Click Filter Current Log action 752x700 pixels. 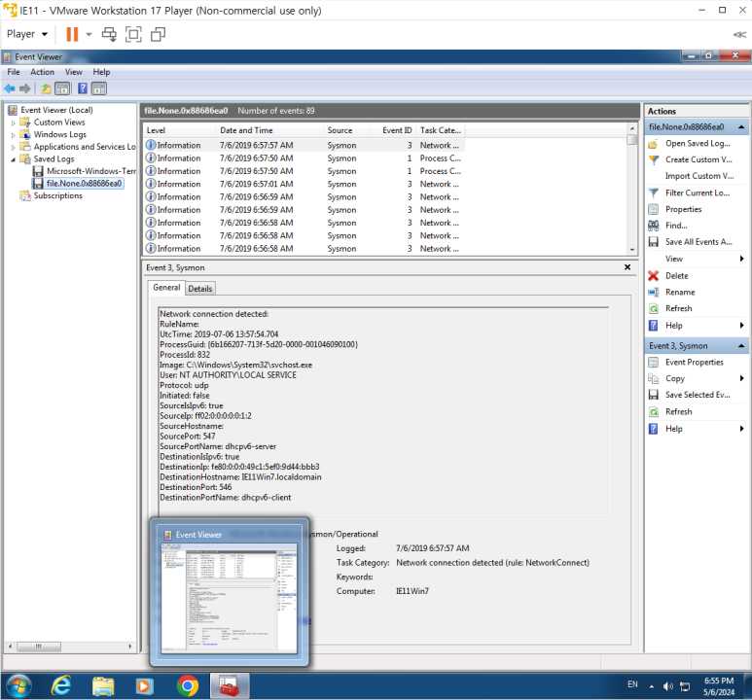tap(698, 192)
